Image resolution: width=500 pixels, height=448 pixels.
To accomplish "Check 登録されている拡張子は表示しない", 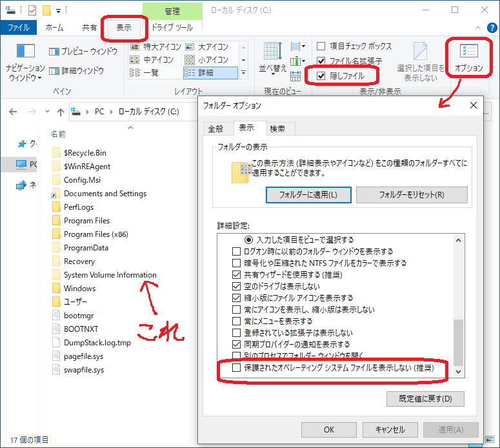I will [236, 333].
